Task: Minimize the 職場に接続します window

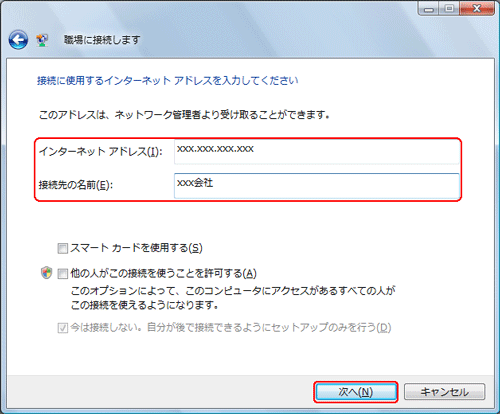Action: pyautogui.click(x=430, y=9)
